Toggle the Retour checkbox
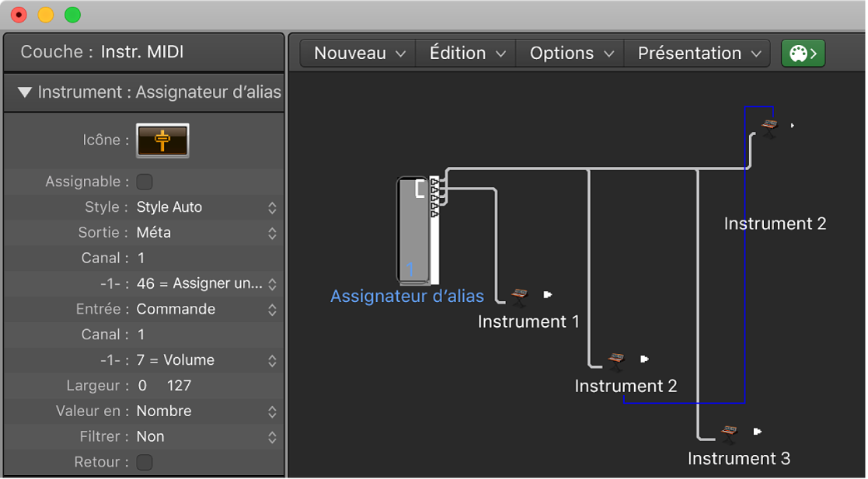Screen dimensions: 868x479 pos(145,462)
